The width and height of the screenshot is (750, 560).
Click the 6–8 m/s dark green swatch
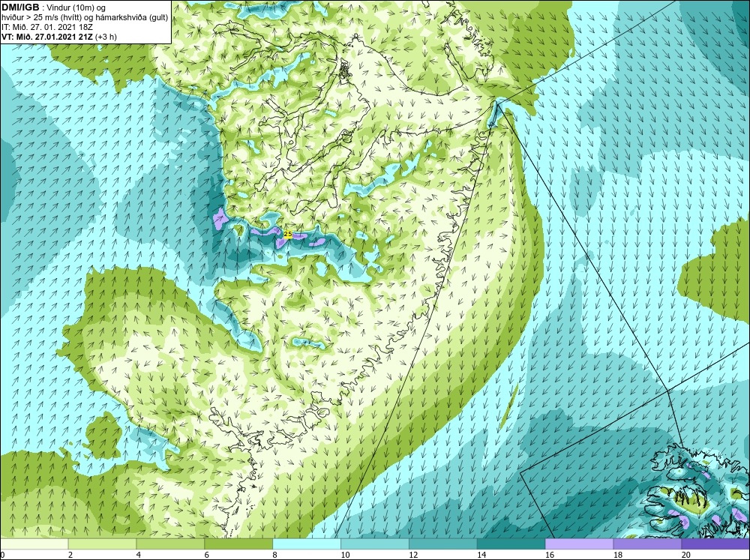[238, 544]
